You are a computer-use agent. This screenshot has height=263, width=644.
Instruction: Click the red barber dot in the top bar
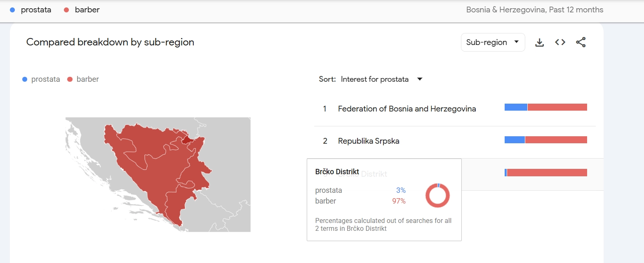(66, 10)
